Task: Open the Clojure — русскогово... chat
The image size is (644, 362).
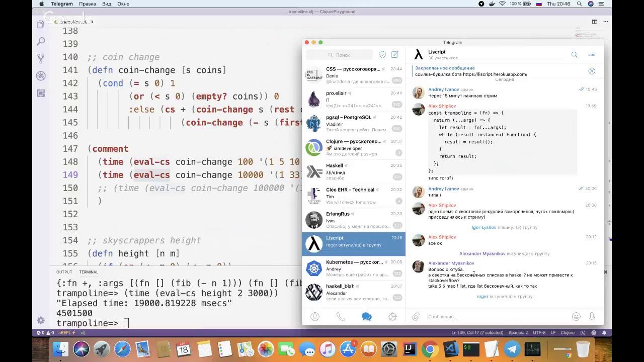Action: tap(354, 147)
